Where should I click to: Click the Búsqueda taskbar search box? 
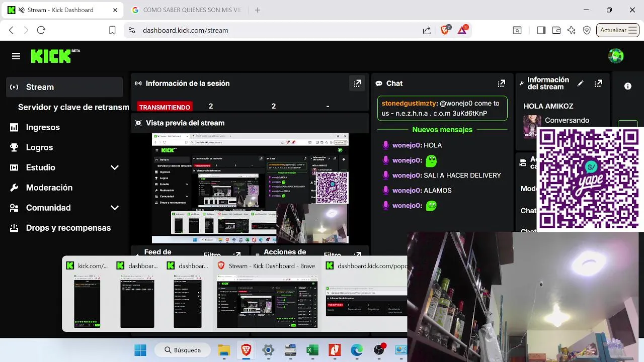[184, 350]
